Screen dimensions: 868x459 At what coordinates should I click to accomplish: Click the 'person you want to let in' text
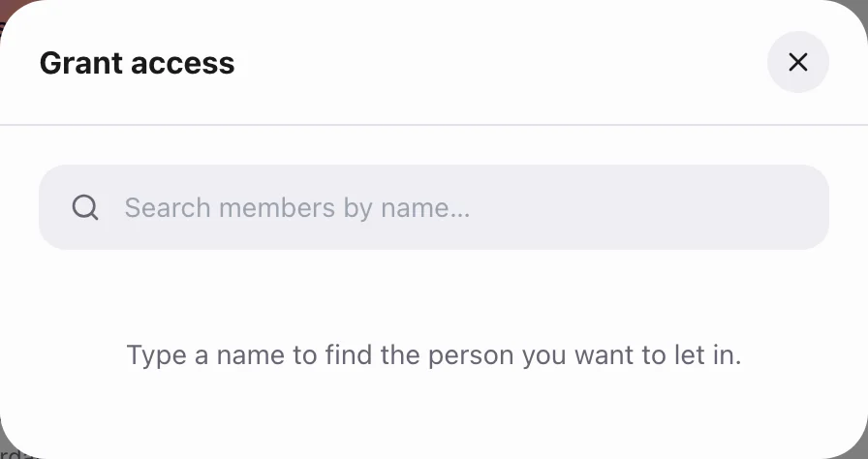(x=584, y=355)
